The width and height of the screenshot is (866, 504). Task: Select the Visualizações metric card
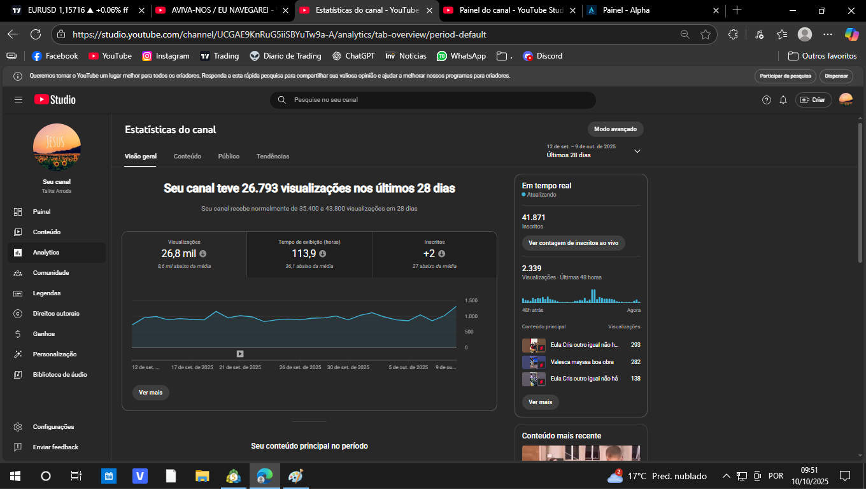[x=184, y=254]
